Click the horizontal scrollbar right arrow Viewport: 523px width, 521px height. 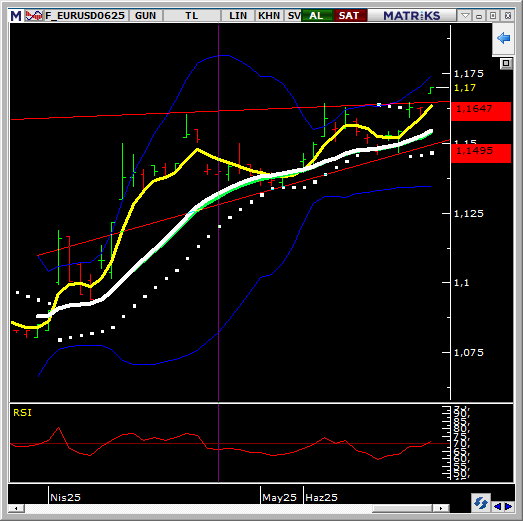tap(441, 508)
